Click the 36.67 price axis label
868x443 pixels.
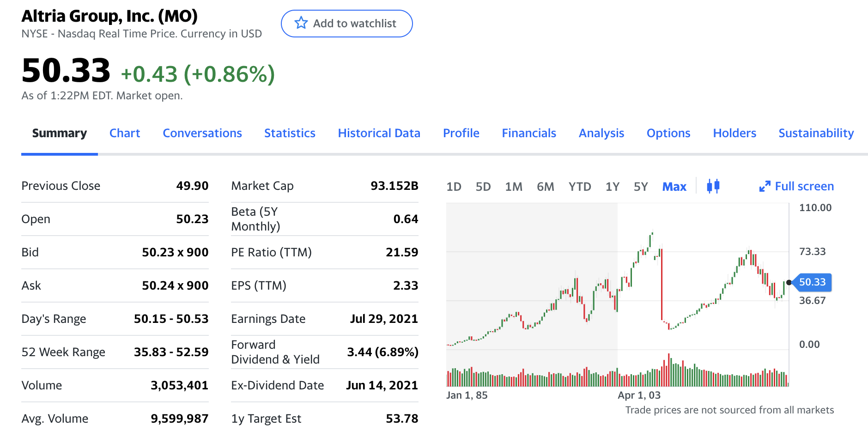point(812,300)
